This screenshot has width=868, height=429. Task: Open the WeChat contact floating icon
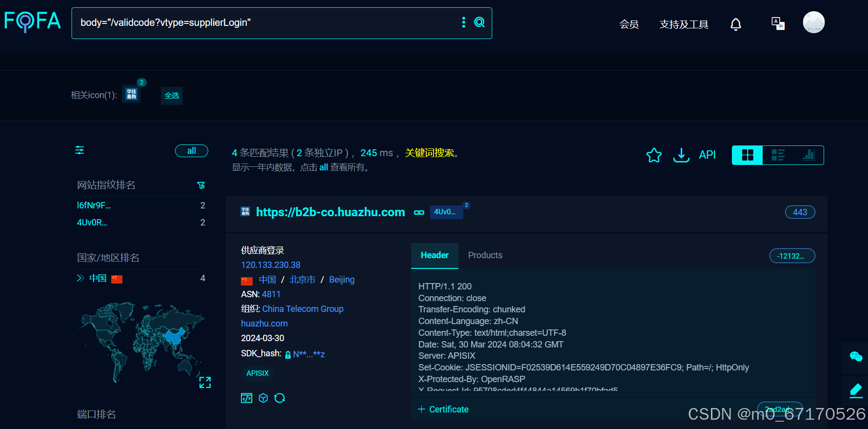point(856,357)
